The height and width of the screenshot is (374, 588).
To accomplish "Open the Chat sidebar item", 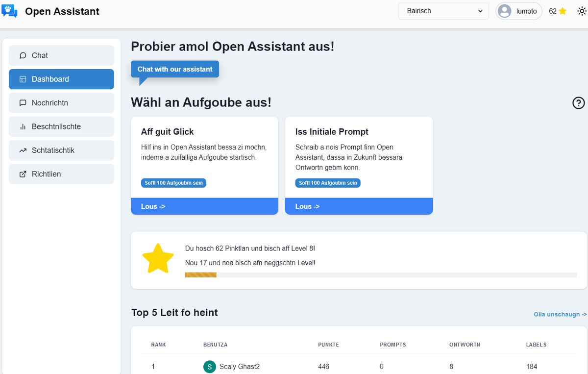I will [x=61, y=55].
